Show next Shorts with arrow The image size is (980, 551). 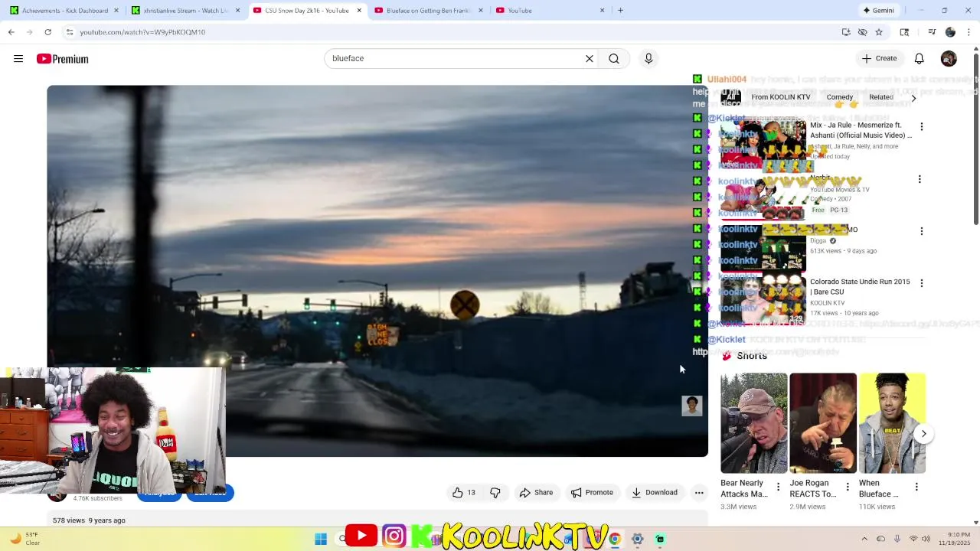[923, 434]
